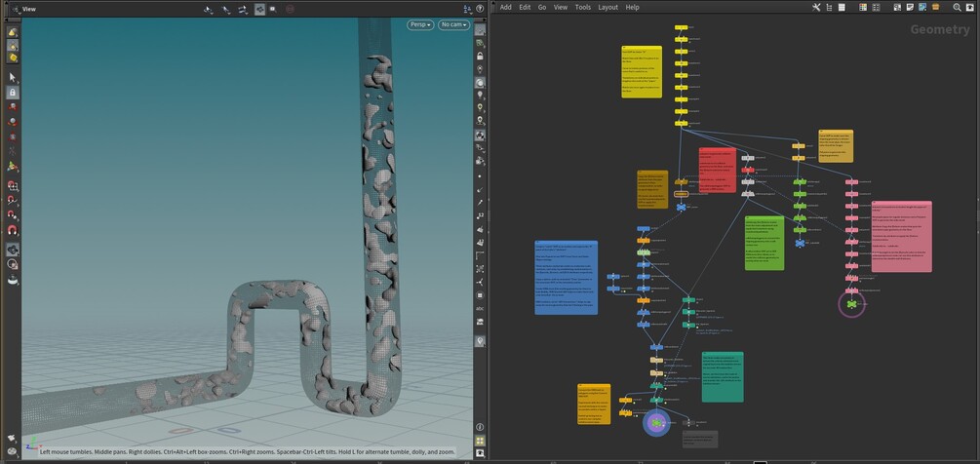Toggle the abc text display option
This screenshot has width=980, height=464.
(480, 308)
